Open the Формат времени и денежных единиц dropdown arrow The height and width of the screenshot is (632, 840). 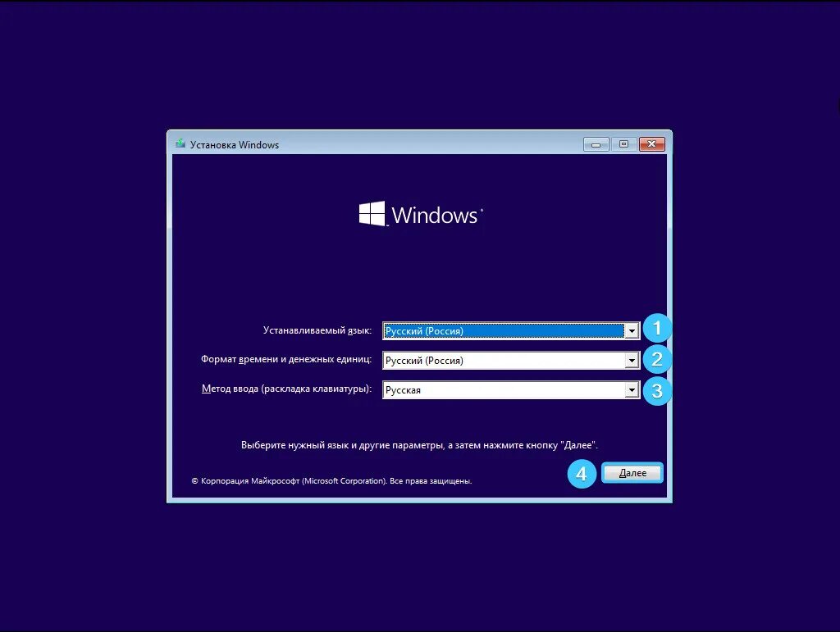632,360
